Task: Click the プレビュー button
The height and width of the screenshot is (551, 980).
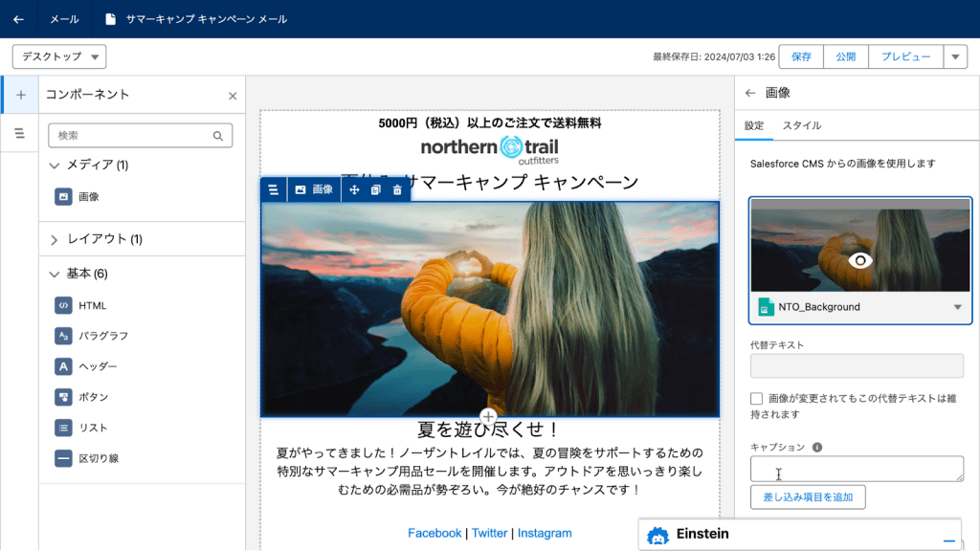Action: [905, 56]
